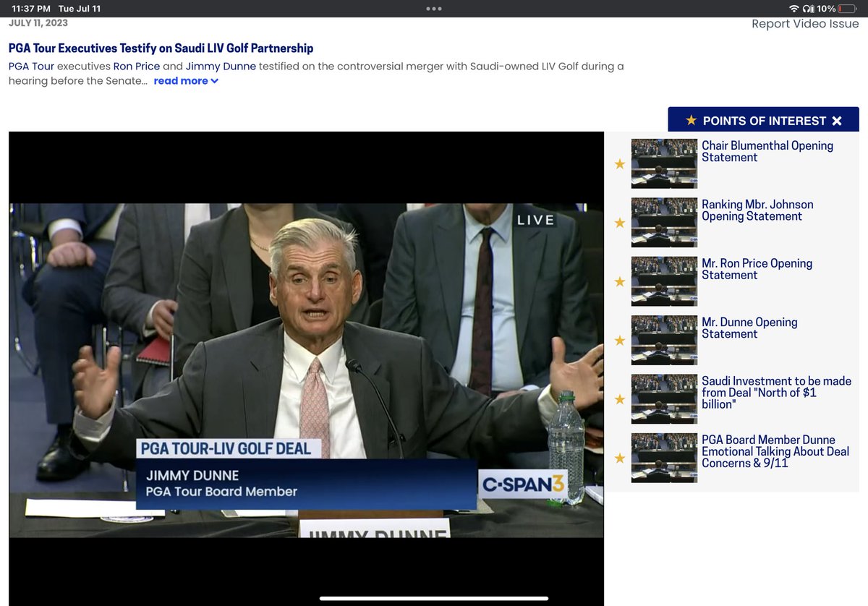Open PGA Board Member Dunne Emotional thumbnail
868x606 pixels.
[x=664, y=458]
